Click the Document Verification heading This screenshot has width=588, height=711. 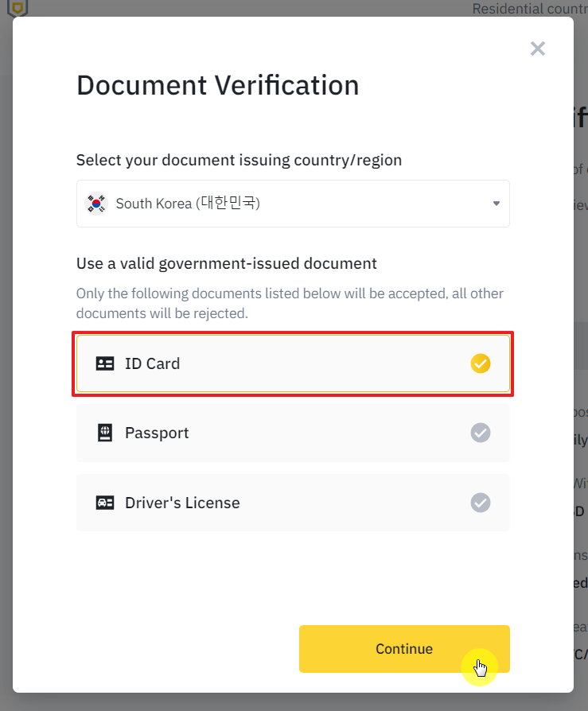pyautogui.click(x=217, y=85)
